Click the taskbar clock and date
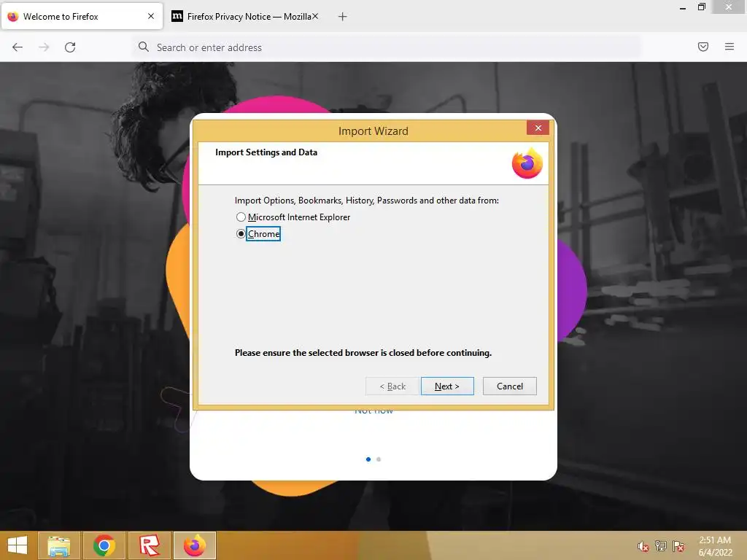The image size is (747, 560). tap(715, 546)
